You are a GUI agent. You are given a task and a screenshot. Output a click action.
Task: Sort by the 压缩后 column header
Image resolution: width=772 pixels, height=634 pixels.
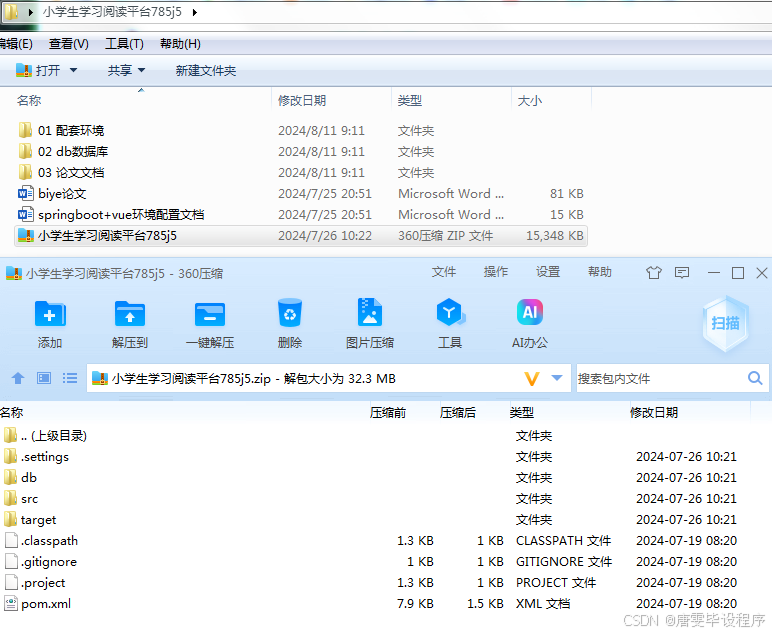[458, 412]
